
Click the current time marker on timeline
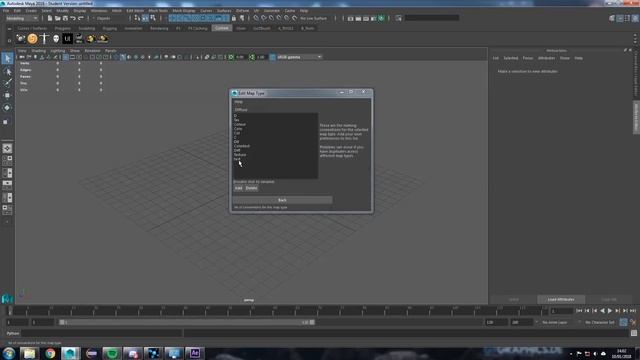11,311
